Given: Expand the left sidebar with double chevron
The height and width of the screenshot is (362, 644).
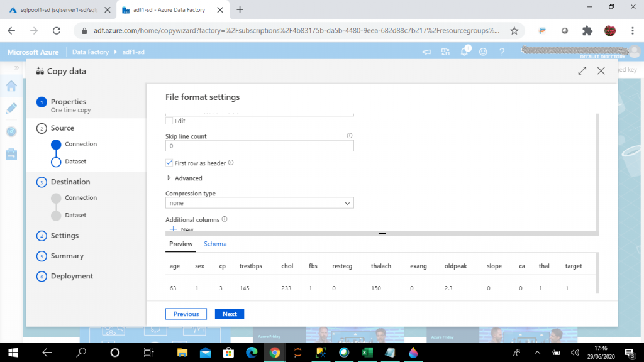Looking at the screenshot, I should [x=16, y=68].
